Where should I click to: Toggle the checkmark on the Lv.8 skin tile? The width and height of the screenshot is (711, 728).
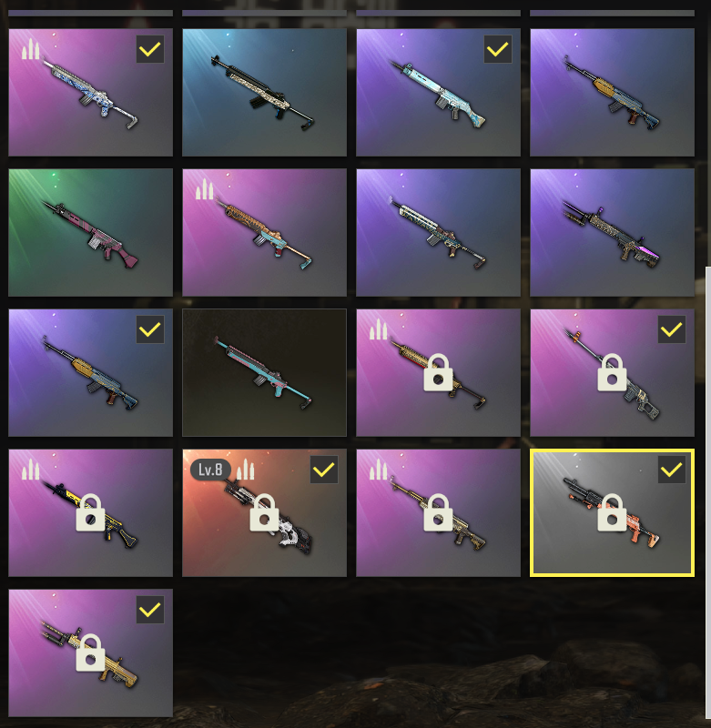(x=324, y=470)
